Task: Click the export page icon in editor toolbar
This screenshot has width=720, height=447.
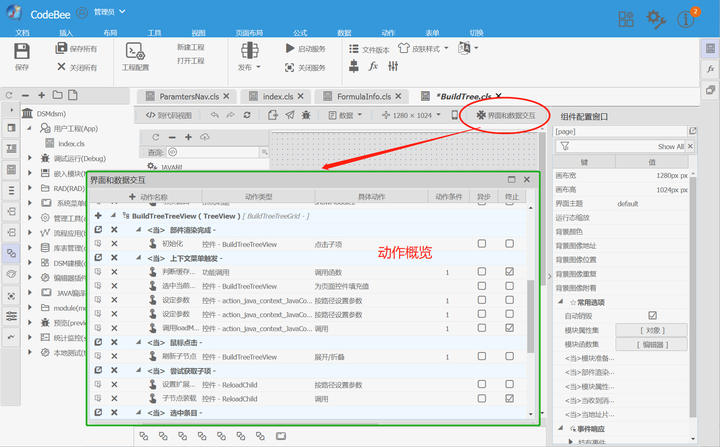Action: [x=273, y=115]
